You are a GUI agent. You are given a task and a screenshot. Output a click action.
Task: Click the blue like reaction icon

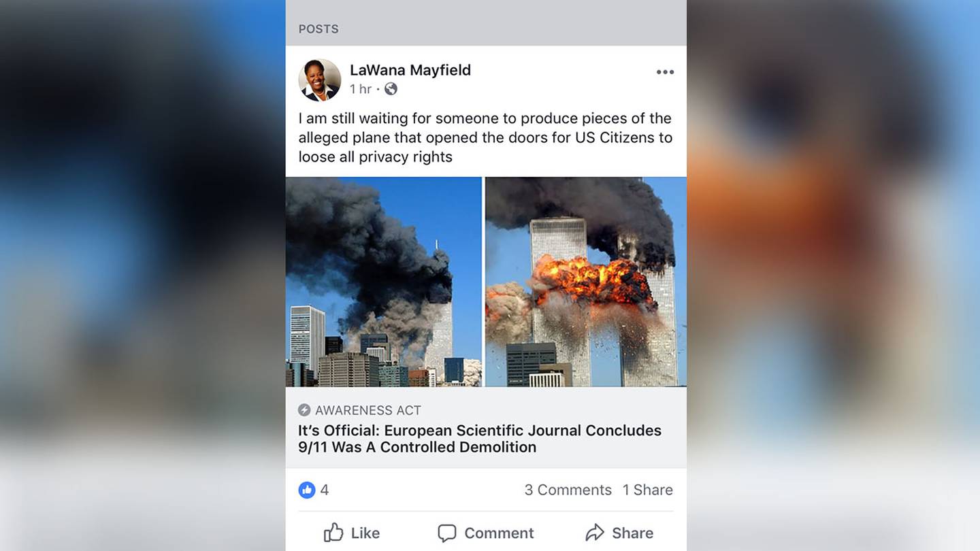[307, 490]
